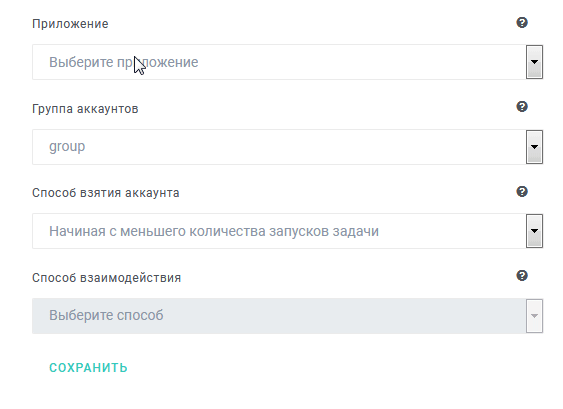Click the Способ взятия аккаунта label
This screenshot has height=409, width=563.
pos(106,193)
